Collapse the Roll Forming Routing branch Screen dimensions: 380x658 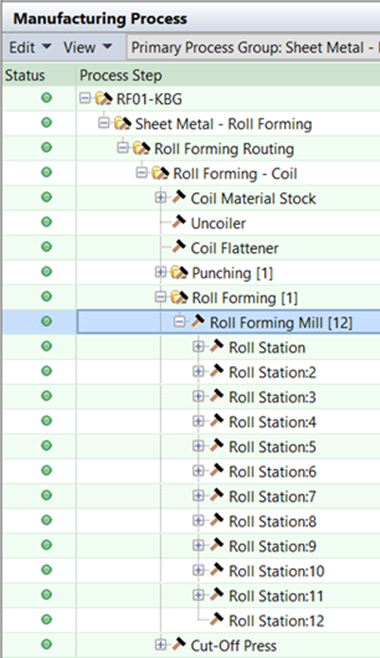tap(123, 148)
